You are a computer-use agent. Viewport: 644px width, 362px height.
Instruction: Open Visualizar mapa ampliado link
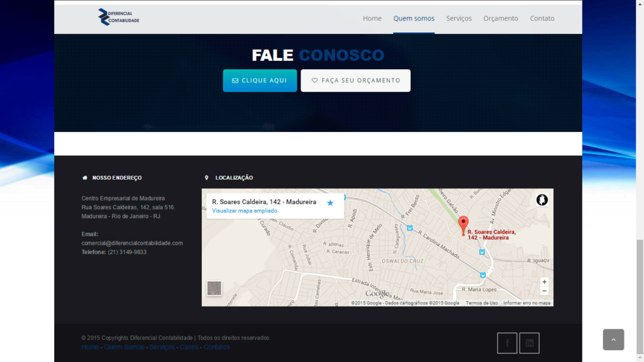244,211
